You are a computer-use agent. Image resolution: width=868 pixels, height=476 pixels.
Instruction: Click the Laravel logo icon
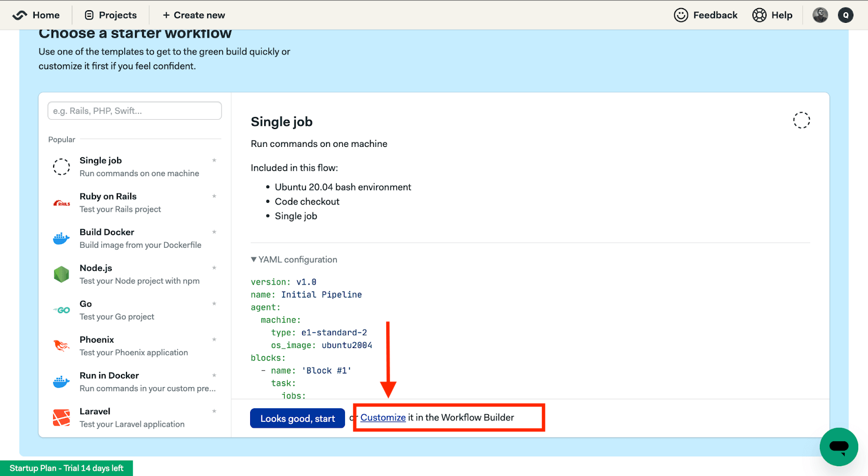(x=61, y=417)
